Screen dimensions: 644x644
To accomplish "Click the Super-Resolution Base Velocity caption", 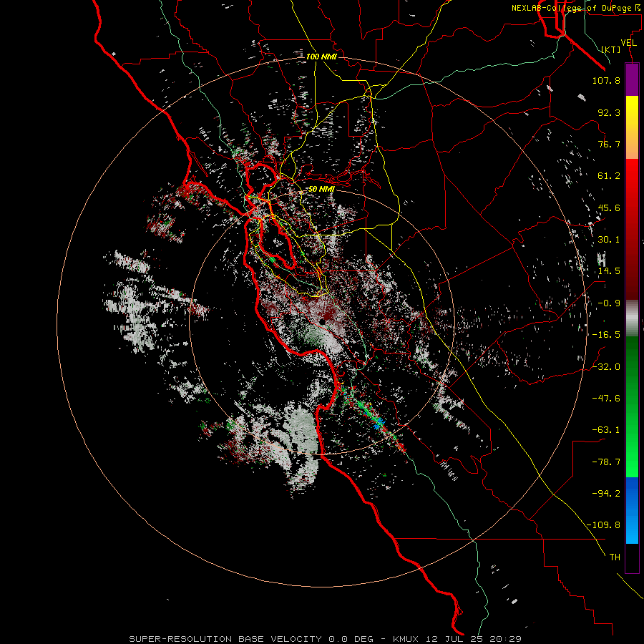I will [326, 639].
